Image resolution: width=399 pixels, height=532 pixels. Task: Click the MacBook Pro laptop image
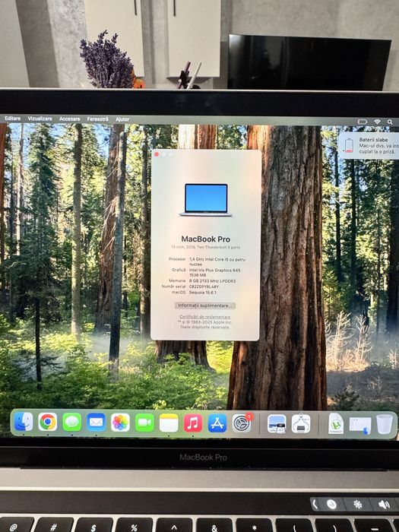(x=206, y=200)
